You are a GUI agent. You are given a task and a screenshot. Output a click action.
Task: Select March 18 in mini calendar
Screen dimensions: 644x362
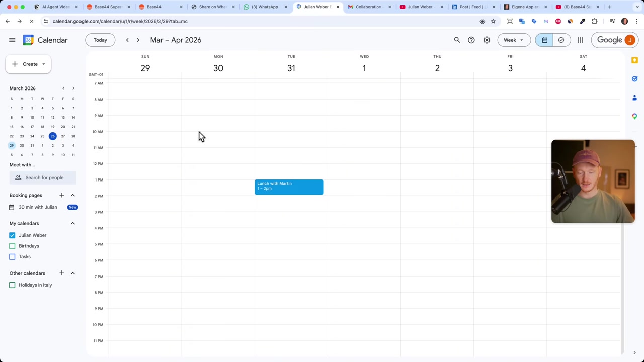pos(42,127)
